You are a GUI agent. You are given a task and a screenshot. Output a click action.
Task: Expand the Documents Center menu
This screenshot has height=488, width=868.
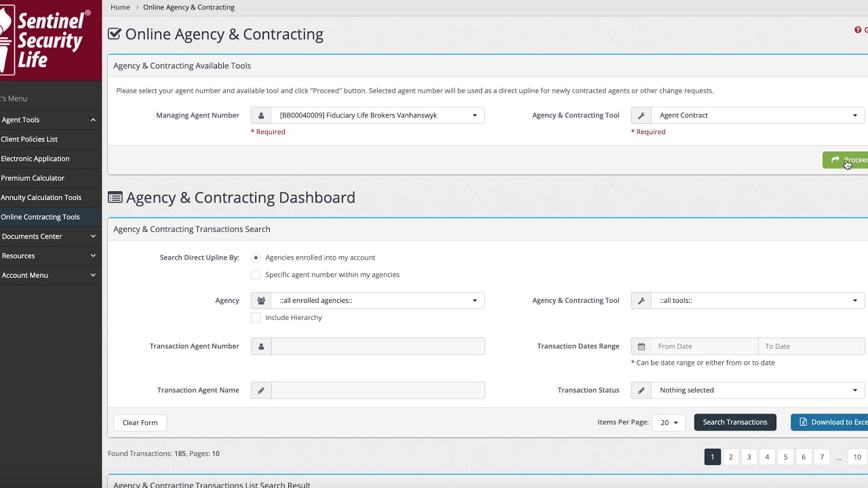[x=47, y=237]
